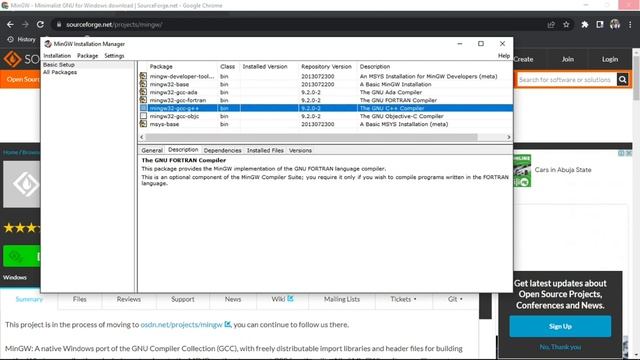Switch to the Installed Files tab
Screen dimensions: 640x360
[x=265, y=150]
